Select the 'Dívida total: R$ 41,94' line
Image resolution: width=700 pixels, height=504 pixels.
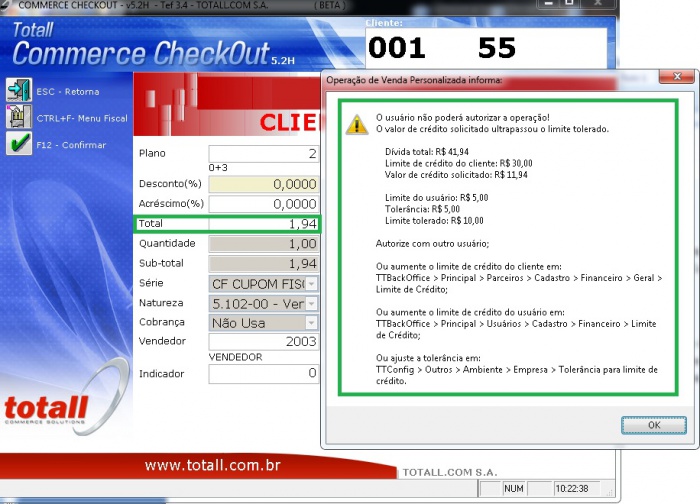[427, 152]
